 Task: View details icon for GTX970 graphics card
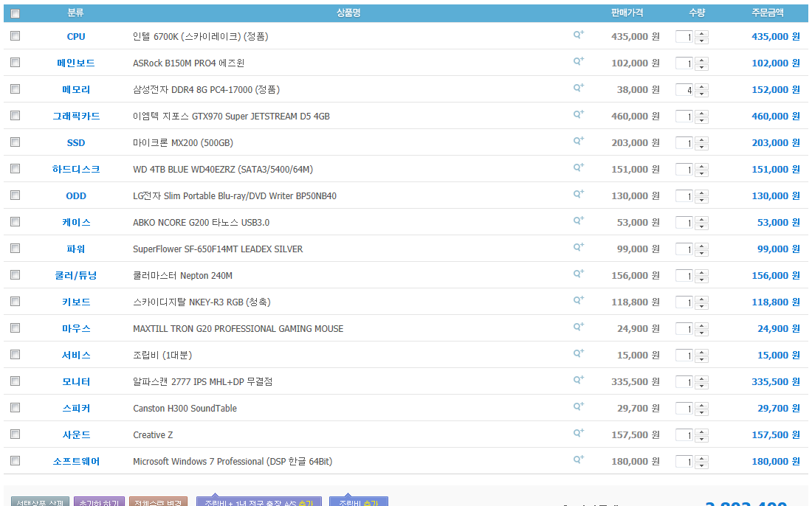[x=578, y=114]
